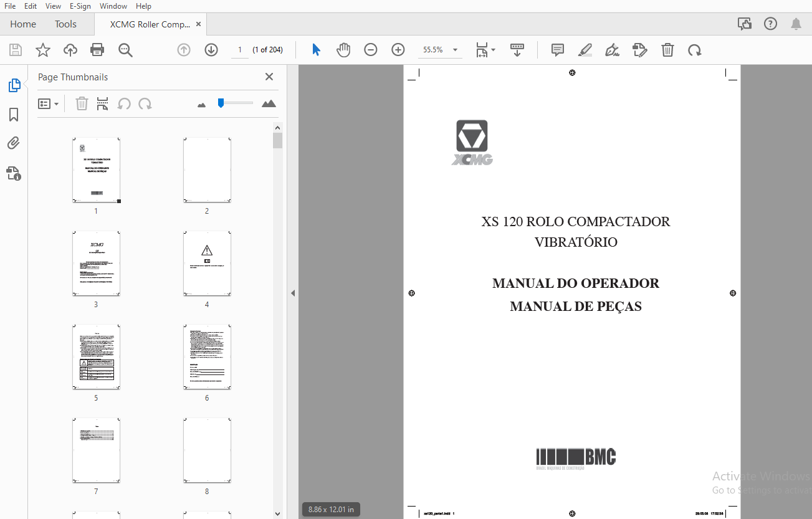This screenshot has width=812, height=519.
Task: Select page 7 thumbnail
Action: tap(96, 450)
